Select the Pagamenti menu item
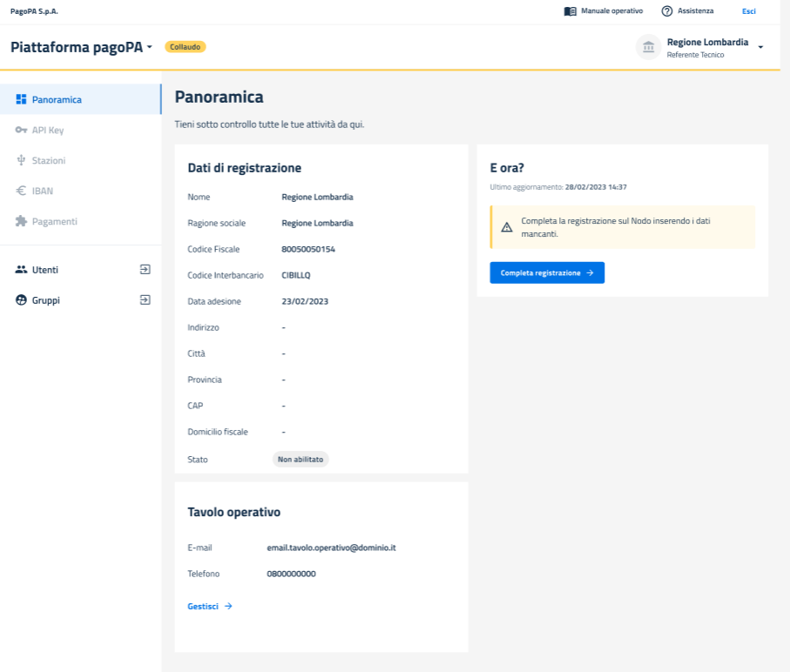This screenshot has width=790, height=672. (54, 222)
